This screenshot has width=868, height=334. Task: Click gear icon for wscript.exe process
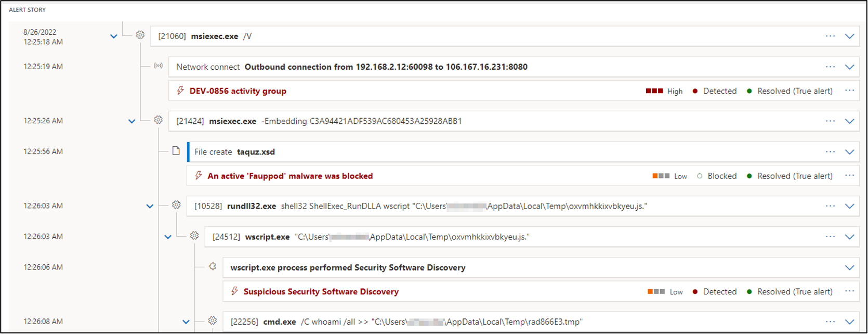(194, 236)
